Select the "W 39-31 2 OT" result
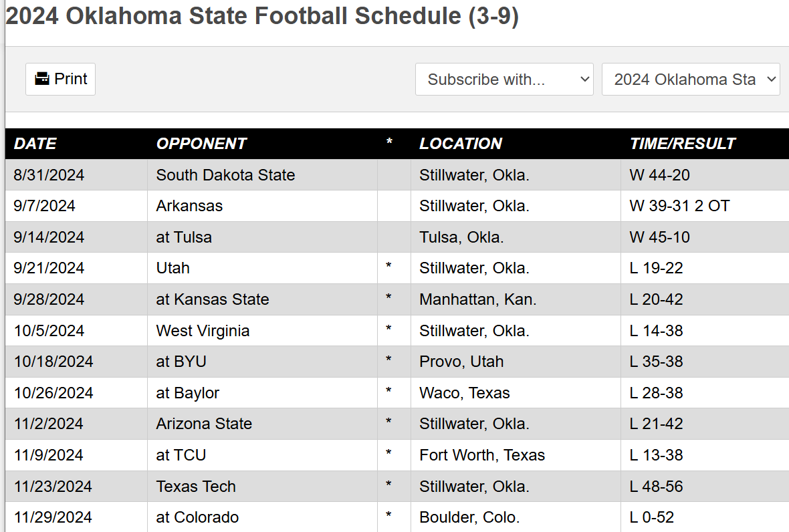Viewport: 789px width, 532px height. pyautogui.click(x=679, y=206)
